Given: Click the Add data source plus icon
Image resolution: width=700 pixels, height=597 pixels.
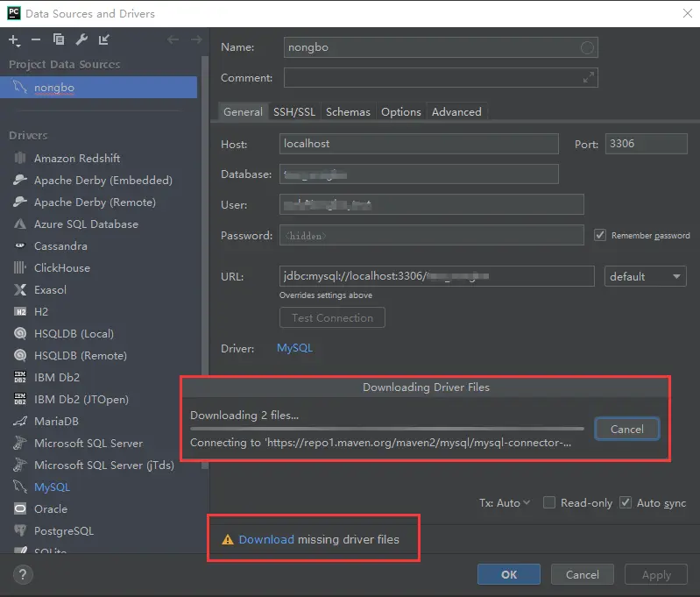Looking at the screenshot, I should tap(14, 40).
